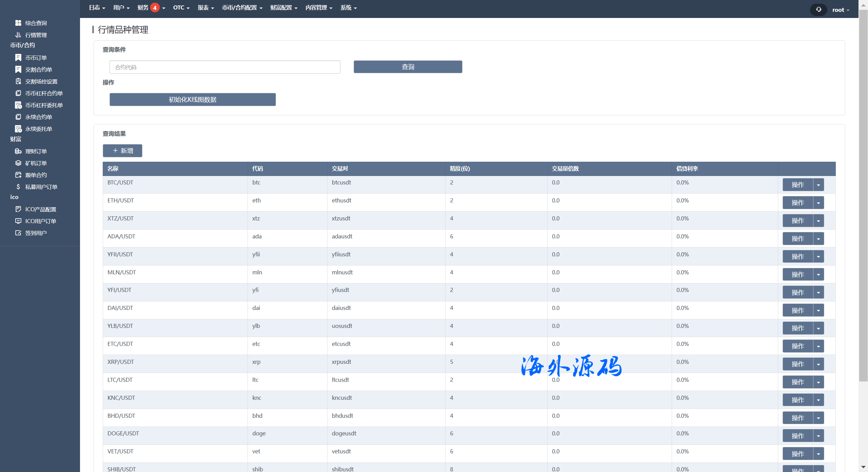
Task: Click the 查询 search button
Action: click(408, 67)
